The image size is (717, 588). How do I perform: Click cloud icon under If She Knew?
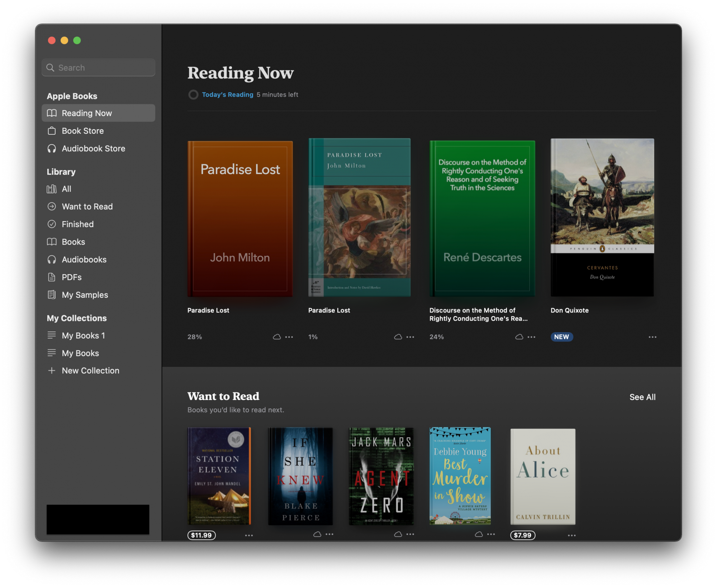coord(317,534)
